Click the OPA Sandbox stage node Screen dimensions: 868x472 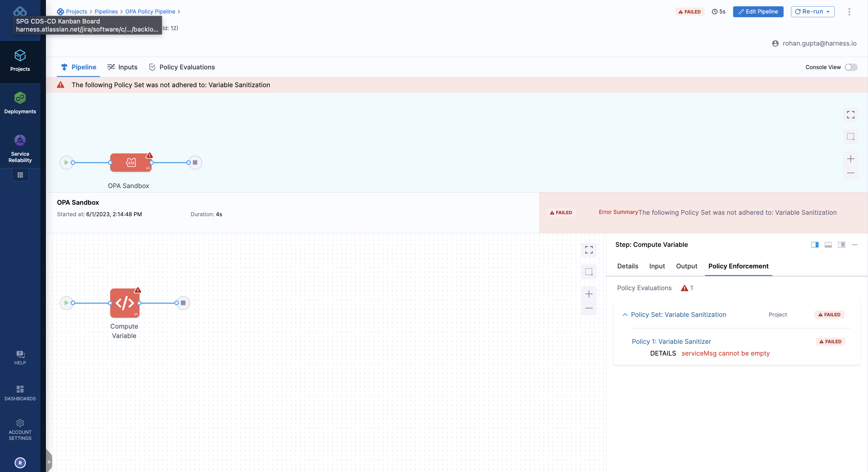130,163
